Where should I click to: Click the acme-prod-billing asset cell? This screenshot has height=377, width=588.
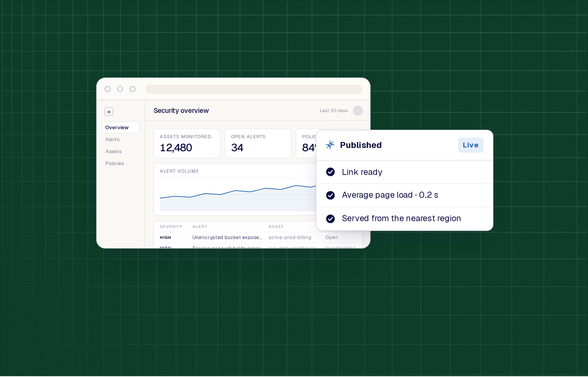click(290, 237)
